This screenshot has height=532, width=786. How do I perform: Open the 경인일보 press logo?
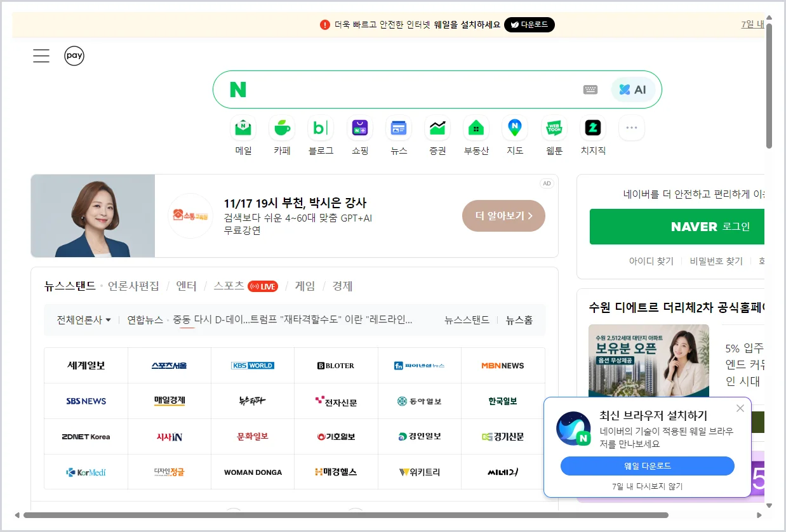pyautogui.click(x=420, y=437)
